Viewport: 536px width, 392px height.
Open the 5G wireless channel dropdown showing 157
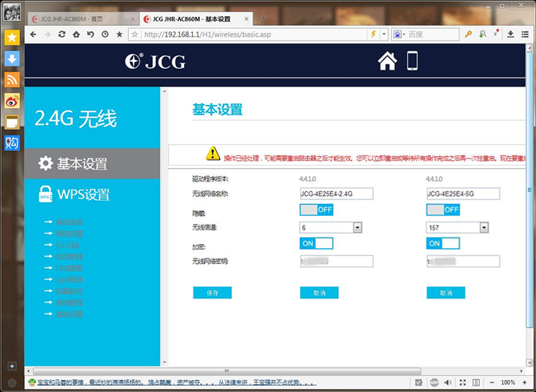click(457, 228)
